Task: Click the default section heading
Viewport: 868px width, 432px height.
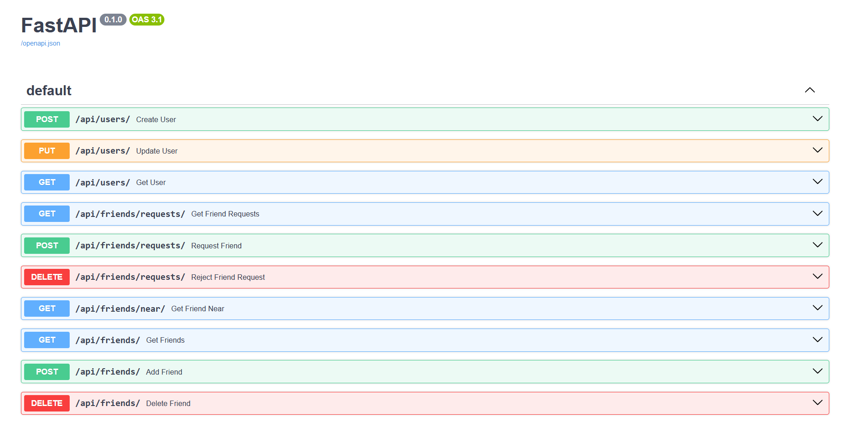Action: coord(49,91)
